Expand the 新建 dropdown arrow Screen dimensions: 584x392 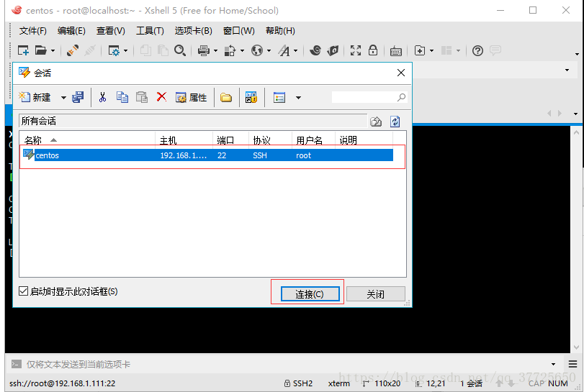click(63, 98)
